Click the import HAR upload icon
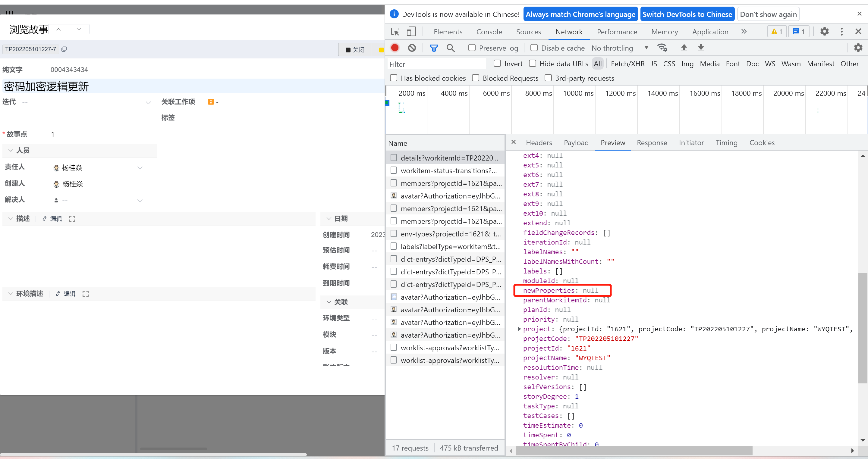The width and height of the screenshot is (868, 459). click(x=684, y=48)
